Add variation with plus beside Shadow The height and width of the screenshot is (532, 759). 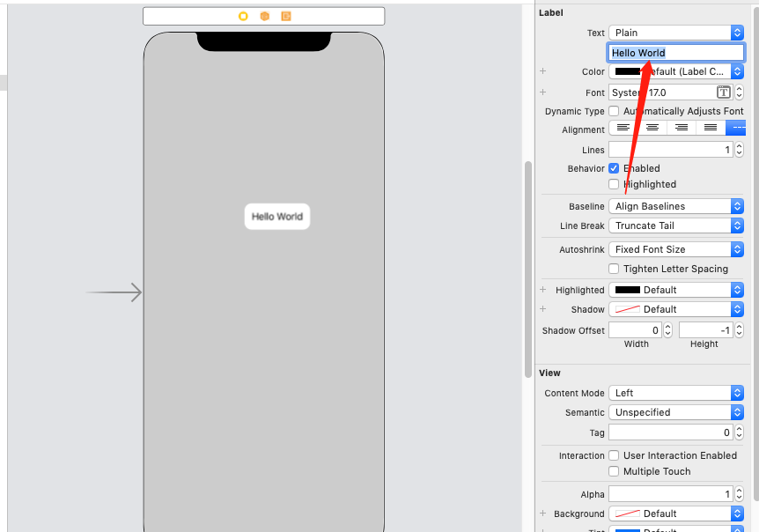[x=543, y=309]
